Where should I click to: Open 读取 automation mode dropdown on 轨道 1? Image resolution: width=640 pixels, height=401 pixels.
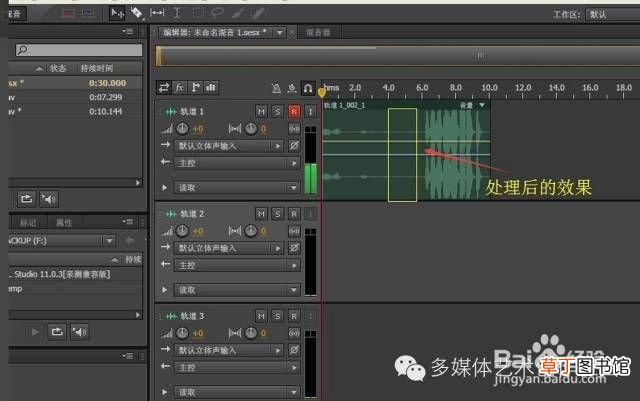[x=237, y=188]
